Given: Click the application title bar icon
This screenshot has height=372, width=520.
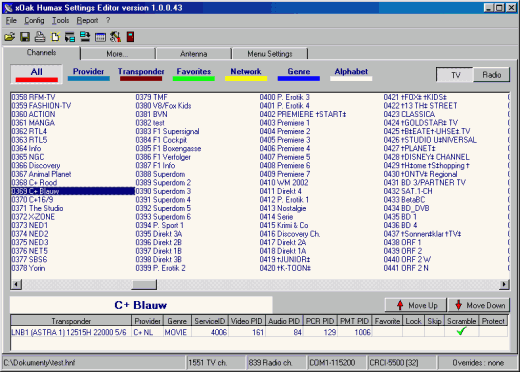Looking at the screenshot, I should [8, 8].
